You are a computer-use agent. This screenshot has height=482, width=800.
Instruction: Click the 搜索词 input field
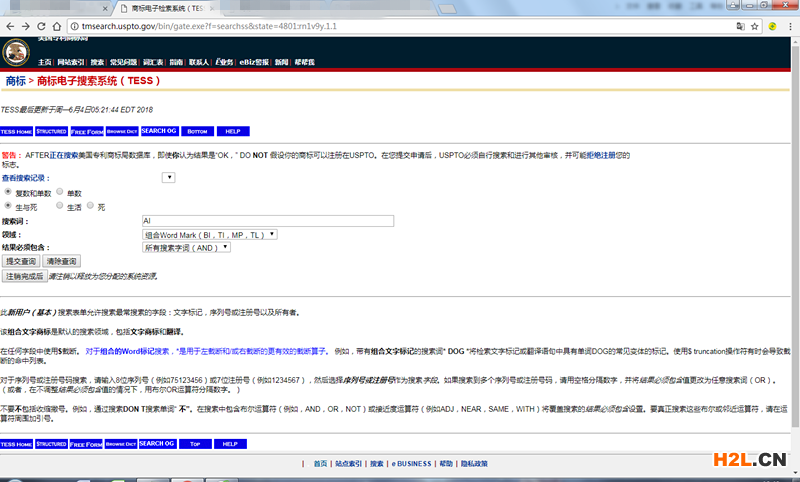pos(268,221)
